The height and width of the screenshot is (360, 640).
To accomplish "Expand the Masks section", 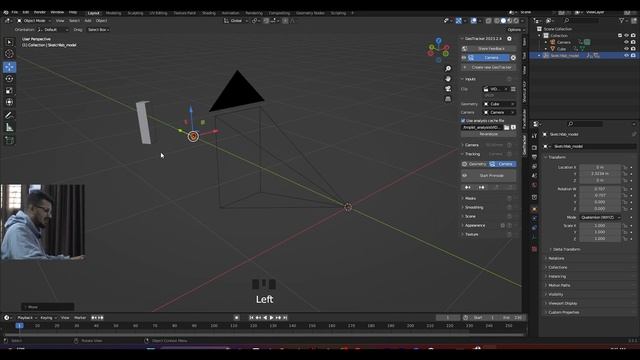I will 470,198.
